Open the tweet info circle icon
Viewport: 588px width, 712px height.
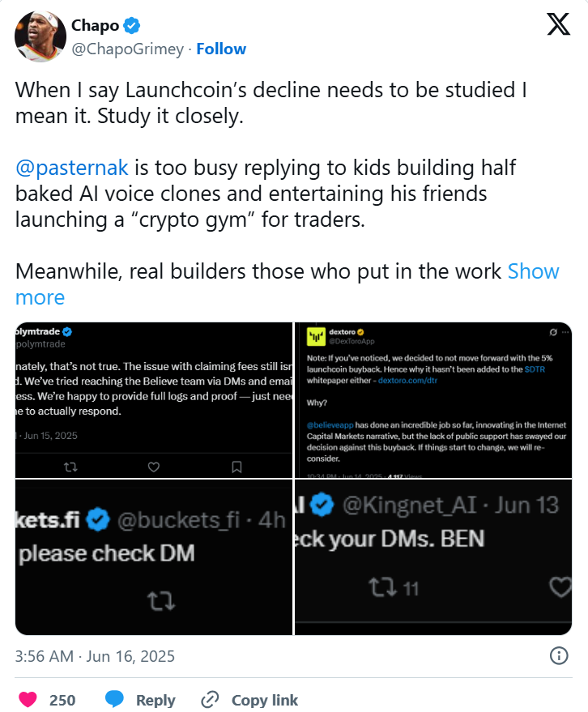point(559,655)
